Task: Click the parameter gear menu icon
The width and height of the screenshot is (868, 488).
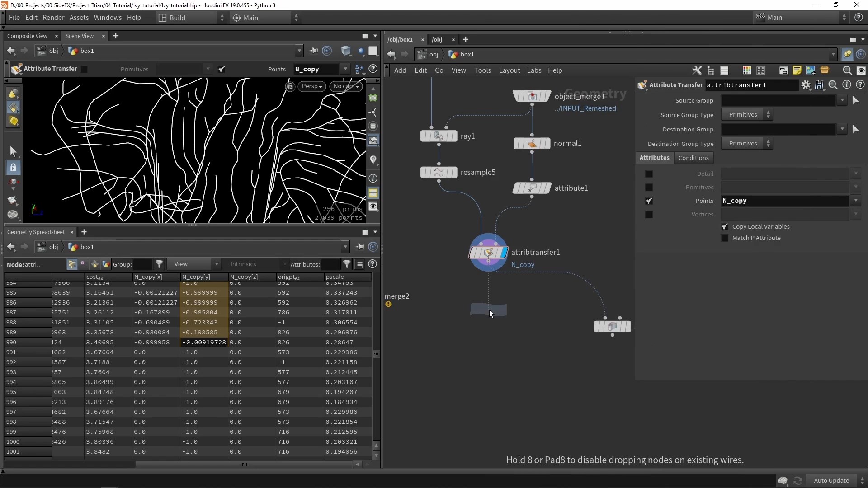Action: [806, 85]
